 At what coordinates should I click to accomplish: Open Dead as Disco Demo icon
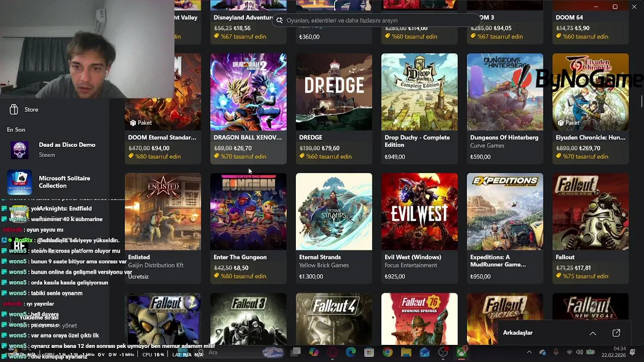click(x=20, y=150)
